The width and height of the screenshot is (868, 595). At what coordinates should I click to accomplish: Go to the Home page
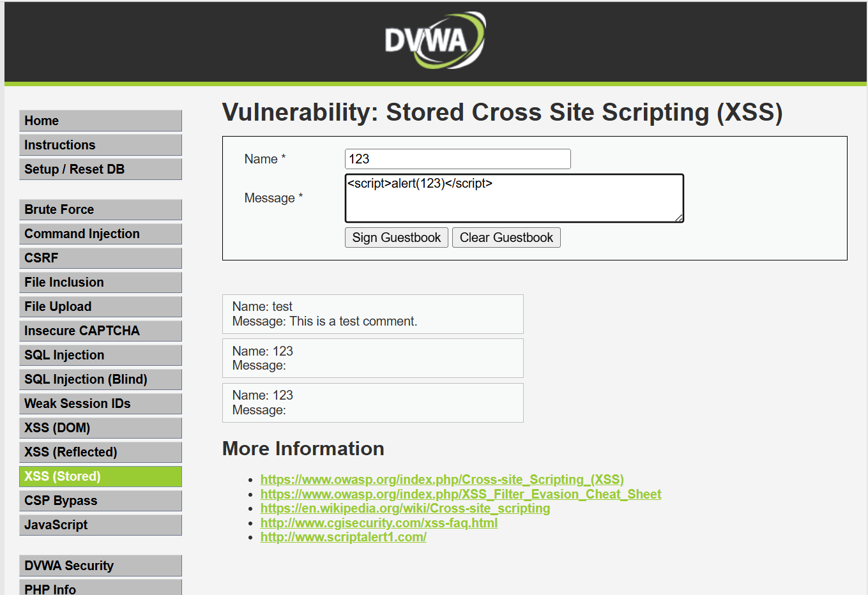(100, 121)
